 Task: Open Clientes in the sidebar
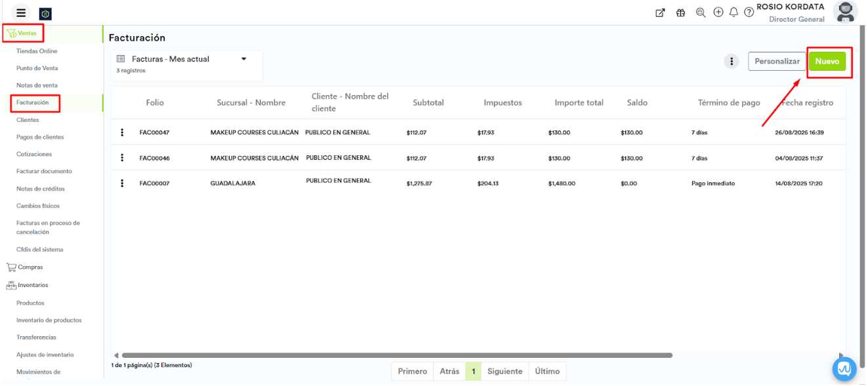[28, 120]
